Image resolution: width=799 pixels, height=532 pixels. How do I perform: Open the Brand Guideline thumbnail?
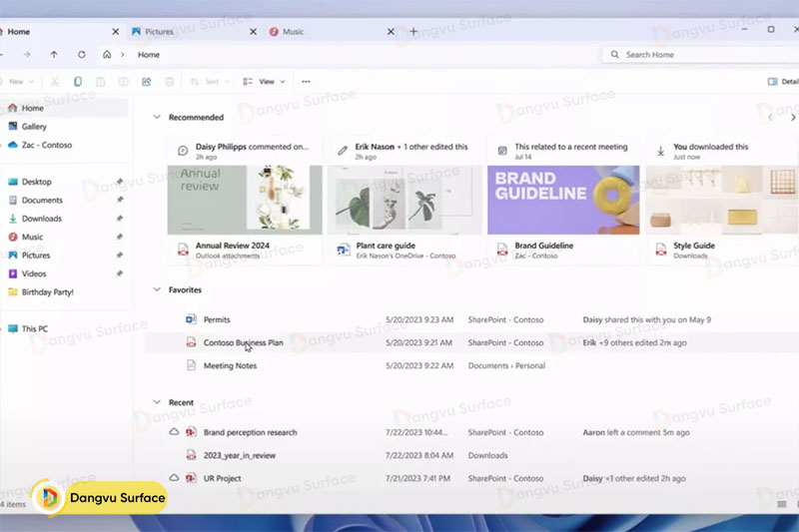click(x=563, y=200)
